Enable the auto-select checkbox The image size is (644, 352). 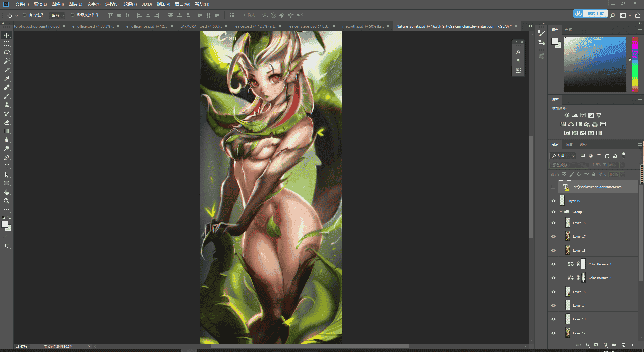tap(25, 15)
